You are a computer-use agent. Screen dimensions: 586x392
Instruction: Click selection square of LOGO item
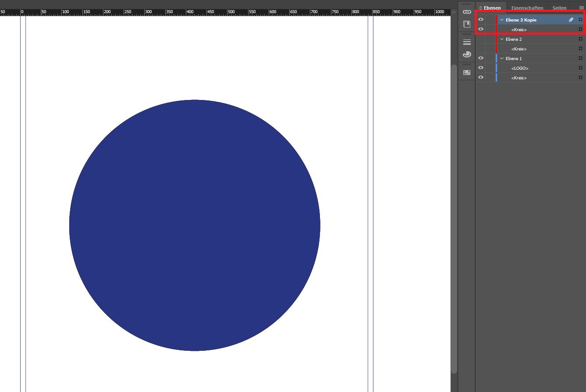(580, 68)
